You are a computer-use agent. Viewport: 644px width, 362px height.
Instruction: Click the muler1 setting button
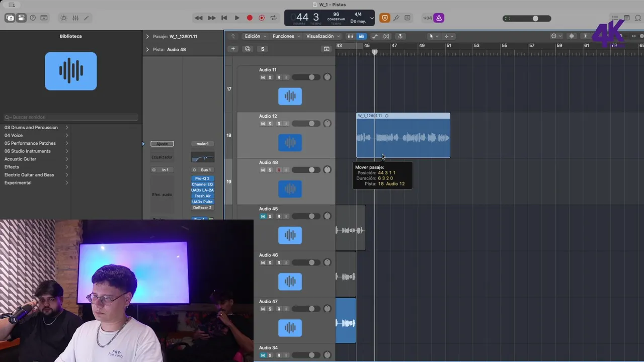[202, 144]
